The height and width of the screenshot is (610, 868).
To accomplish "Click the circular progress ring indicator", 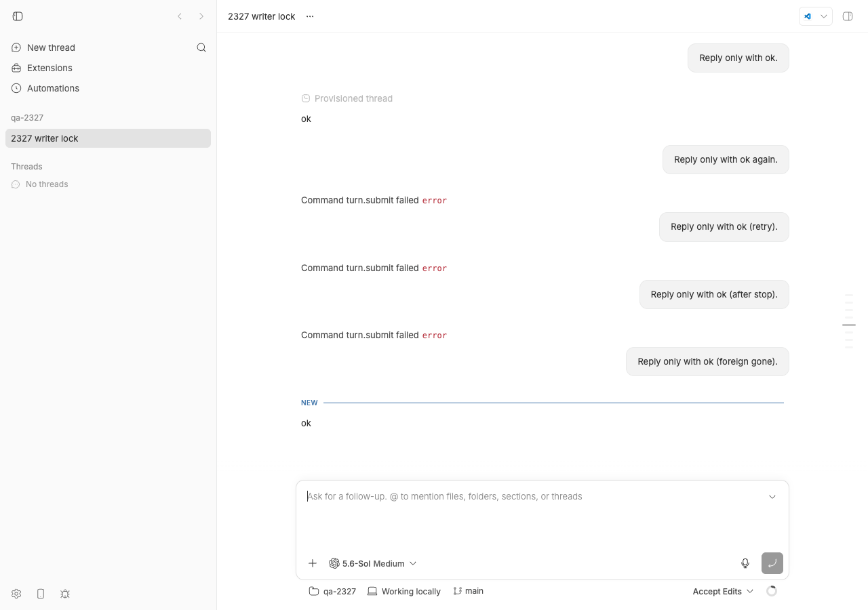I will (772, 591).
